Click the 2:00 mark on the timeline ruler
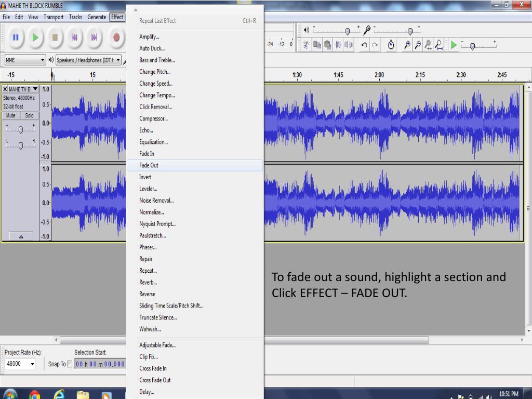532x399 pixels. coord(379,75)
